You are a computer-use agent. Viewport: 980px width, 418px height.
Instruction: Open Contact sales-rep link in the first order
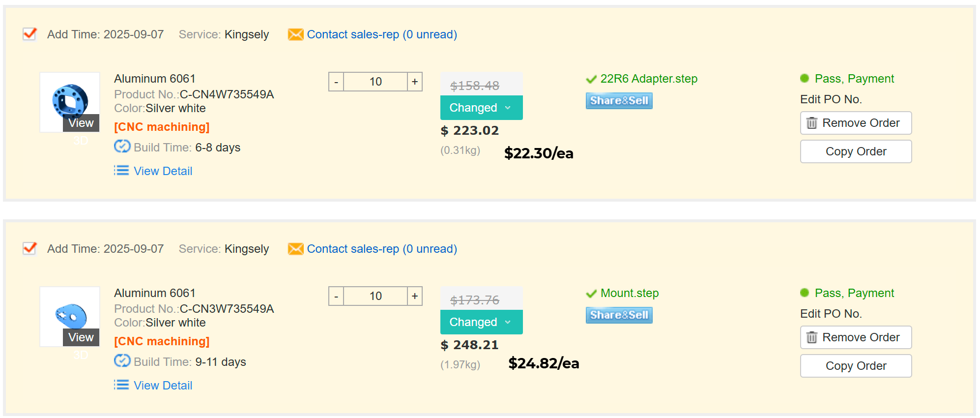[382, 34]
